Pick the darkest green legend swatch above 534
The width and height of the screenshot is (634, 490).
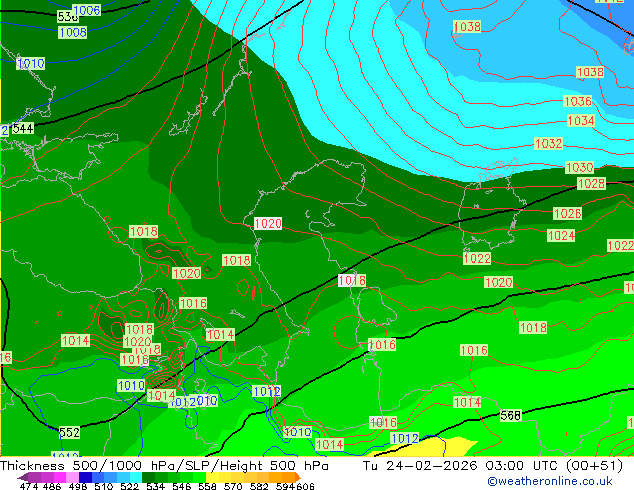click(x=148, y=477)
